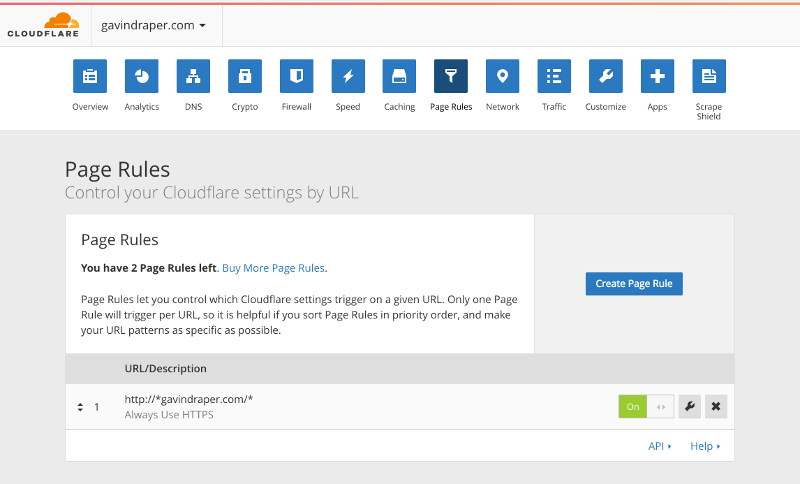800x484 pixels.
Task: Open the Network location pin icon
Action: click(502, 76)
